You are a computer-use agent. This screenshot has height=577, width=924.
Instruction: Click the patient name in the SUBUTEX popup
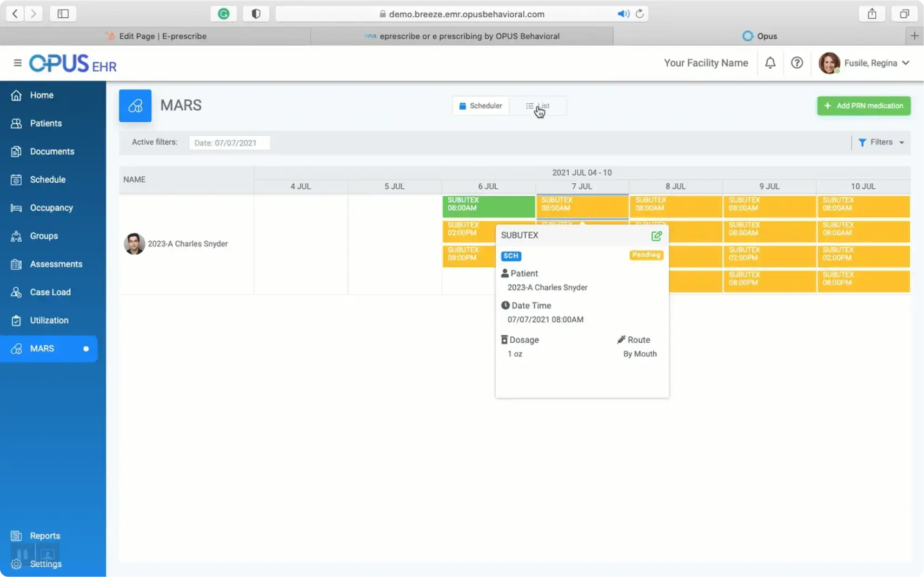[x=547, y=288]
